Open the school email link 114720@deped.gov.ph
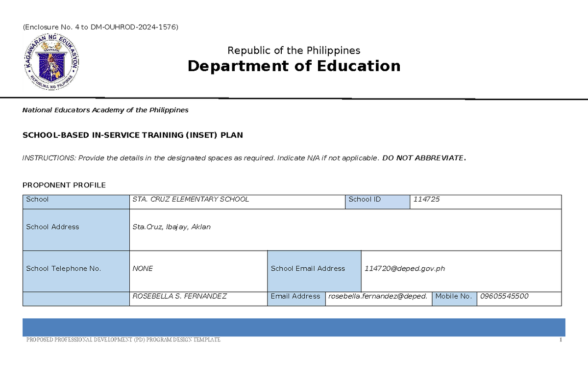The image size is (588, 385). [404, 268]
